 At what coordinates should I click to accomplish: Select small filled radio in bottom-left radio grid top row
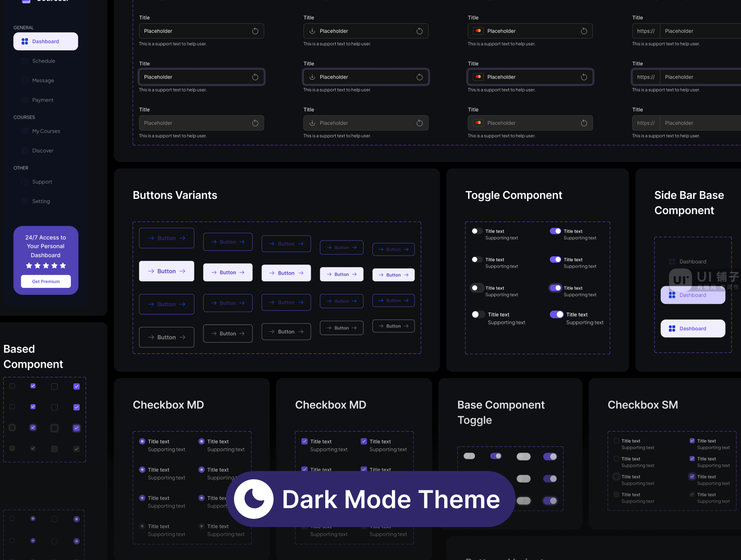(x=33, y=518)
